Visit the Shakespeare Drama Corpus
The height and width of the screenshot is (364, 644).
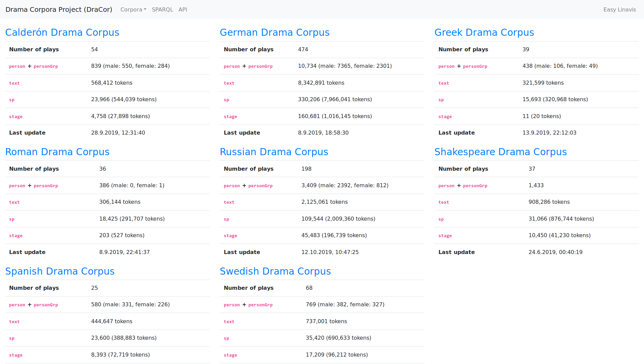(x=500, y=152)
